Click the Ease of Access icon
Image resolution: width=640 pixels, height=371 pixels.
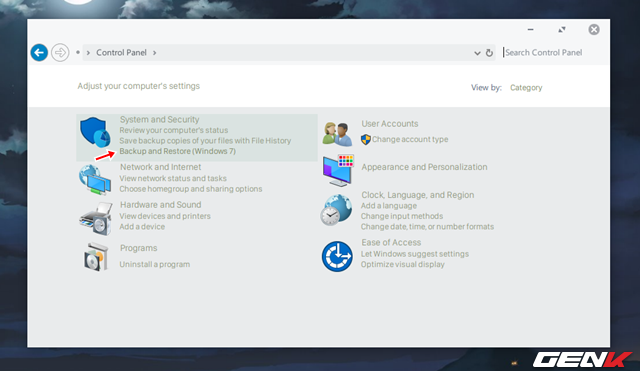337,256
